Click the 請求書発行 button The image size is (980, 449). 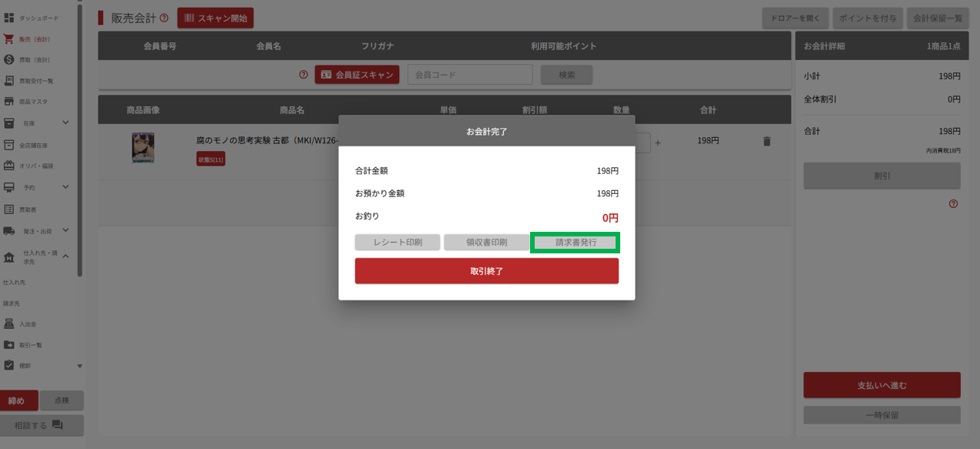click(x=576, y=243)
